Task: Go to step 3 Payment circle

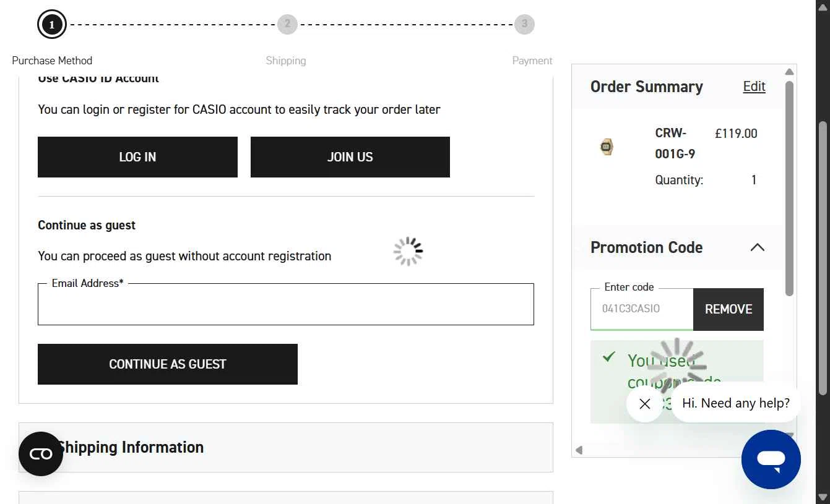Action: [x=524, y=24]
